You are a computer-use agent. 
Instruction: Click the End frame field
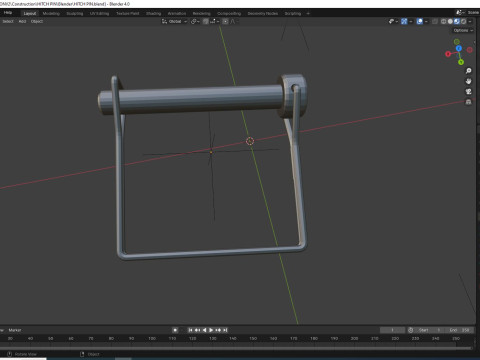[459, 330]
